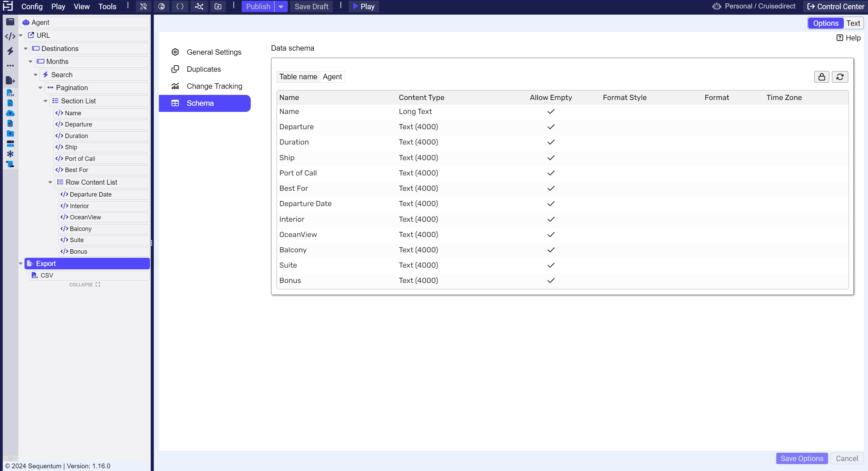Toggle Allow Empty for Name row
Screen dimensions: 868x471
pos(551,112)
